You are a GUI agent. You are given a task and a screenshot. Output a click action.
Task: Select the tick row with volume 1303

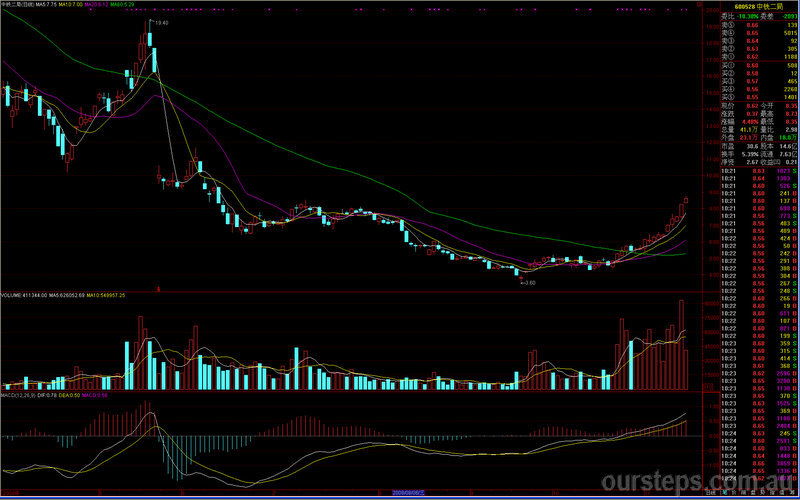click(759, 178)
